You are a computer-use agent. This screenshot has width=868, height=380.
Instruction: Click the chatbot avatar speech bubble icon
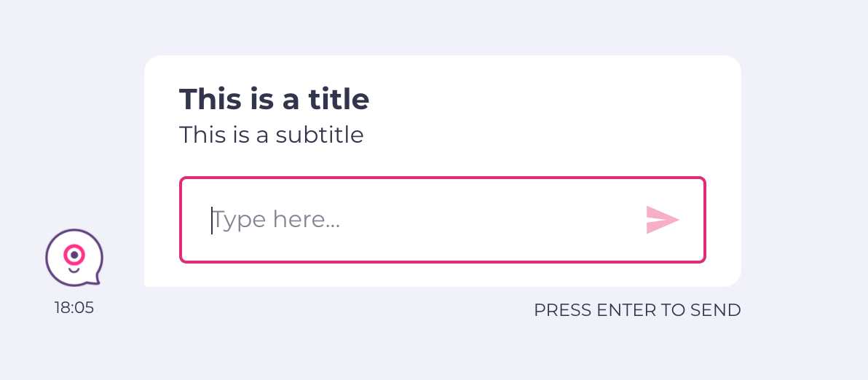[x=74, y=258]
